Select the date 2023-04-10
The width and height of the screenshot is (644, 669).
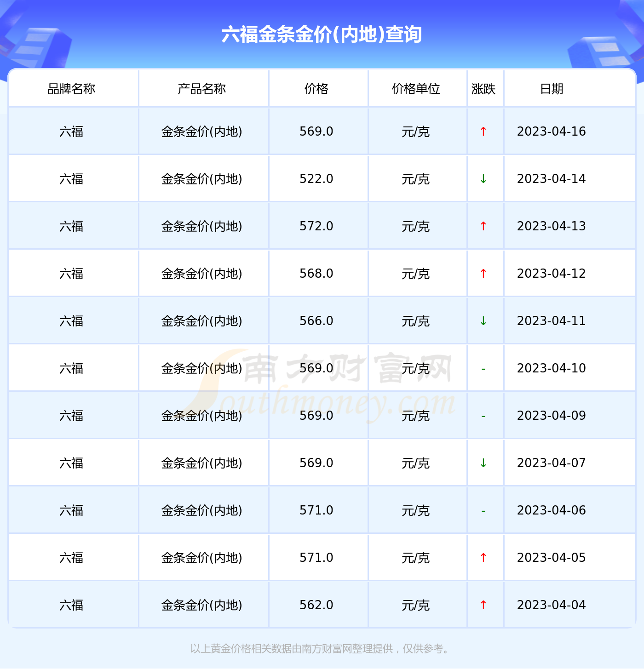(552, 368)
